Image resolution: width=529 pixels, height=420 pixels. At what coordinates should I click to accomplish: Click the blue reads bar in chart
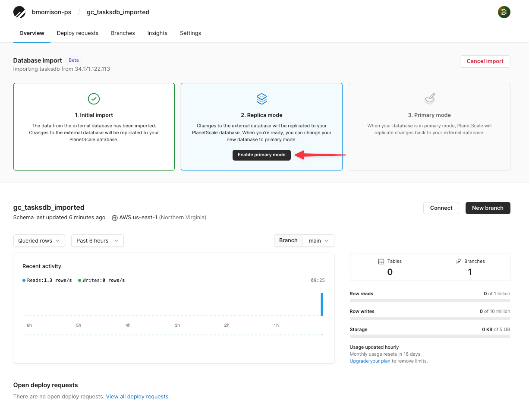click(321, 304)
